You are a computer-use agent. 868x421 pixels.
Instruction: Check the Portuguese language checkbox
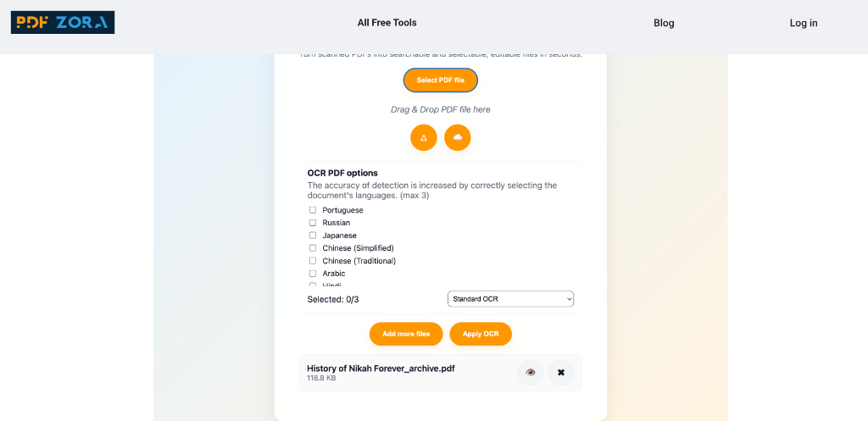(x=313, y=210)
